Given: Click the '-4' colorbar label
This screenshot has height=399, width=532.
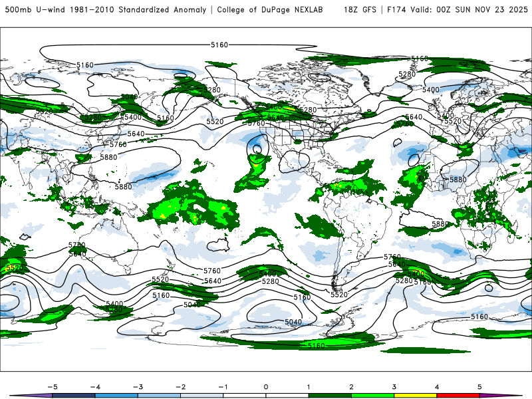Looking at the screenshot, I should point(95,387).
